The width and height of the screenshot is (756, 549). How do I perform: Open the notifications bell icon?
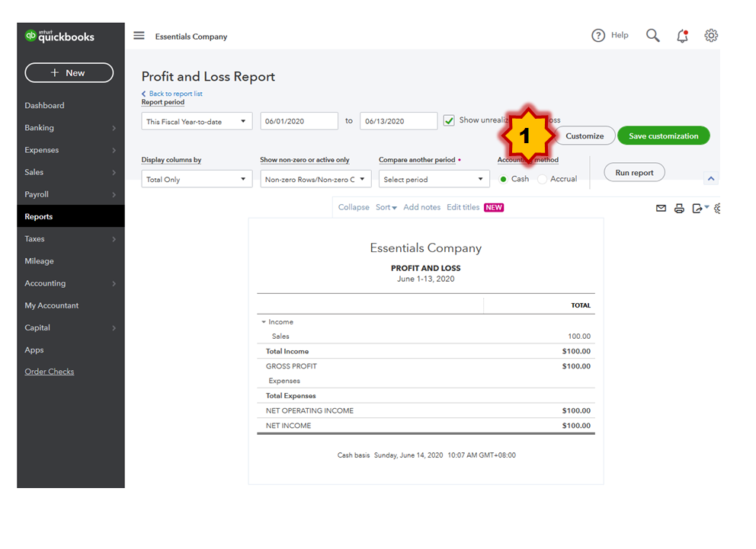682,36
